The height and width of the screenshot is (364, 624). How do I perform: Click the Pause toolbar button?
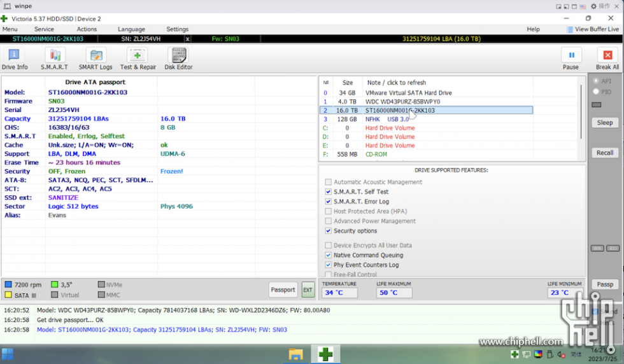click(571, 59)
